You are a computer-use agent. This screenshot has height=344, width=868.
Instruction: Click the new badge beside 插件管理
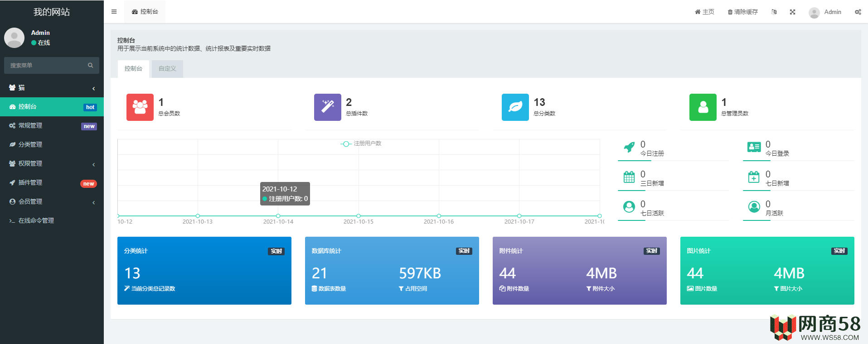(88, 184)
